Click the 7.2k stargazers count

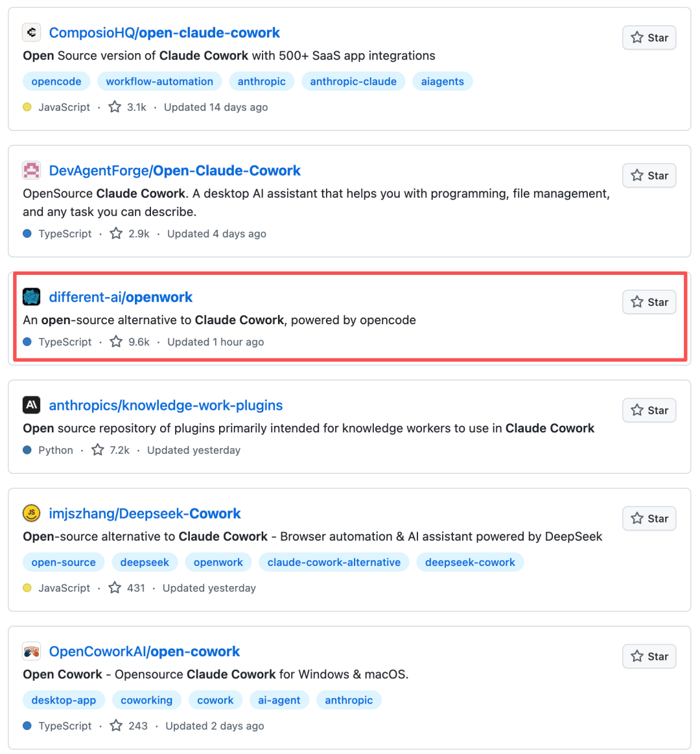119,450
